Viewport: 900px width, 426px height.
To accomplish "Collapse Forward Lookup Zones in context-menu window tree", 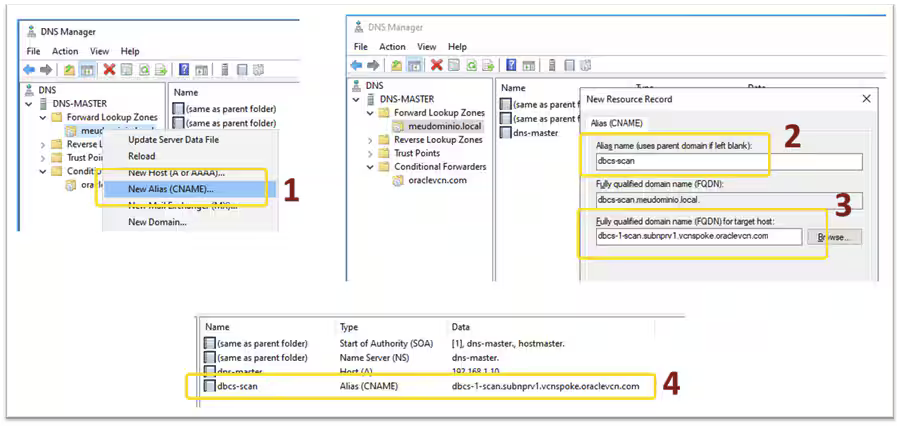I will (x=42, y=117).
